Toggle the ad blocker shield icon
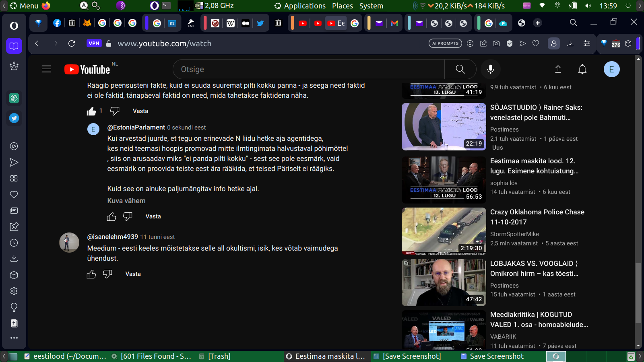 coord(510,43)
